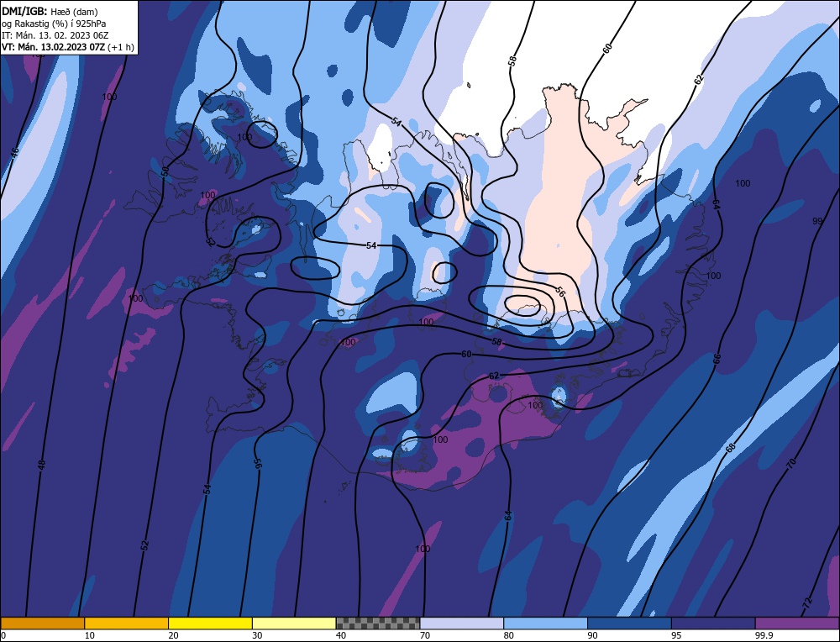
Task: Click the legend scale label '40'
Action: coord(341,635)
